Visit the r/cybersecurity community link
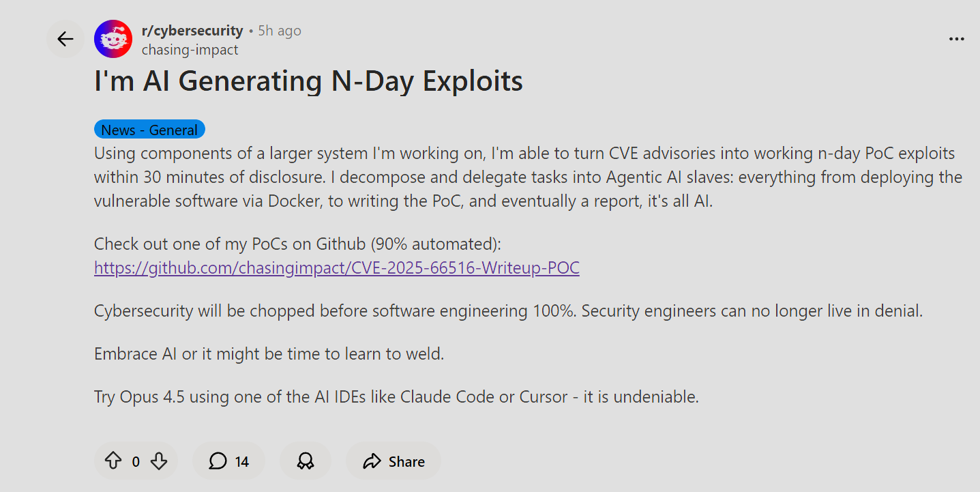Image resolution: width=980 pixels, height=492 pixels. 192,31
